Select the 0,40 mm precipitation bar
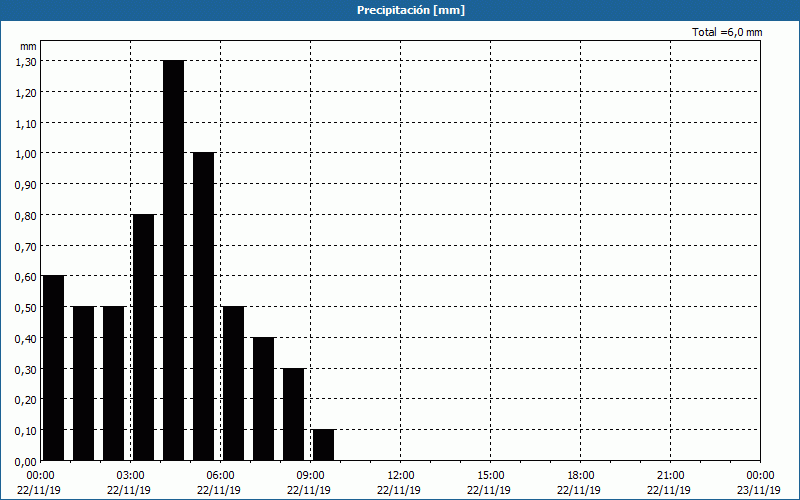Viewport: 800px width, 500px height. tap(264, 399)
